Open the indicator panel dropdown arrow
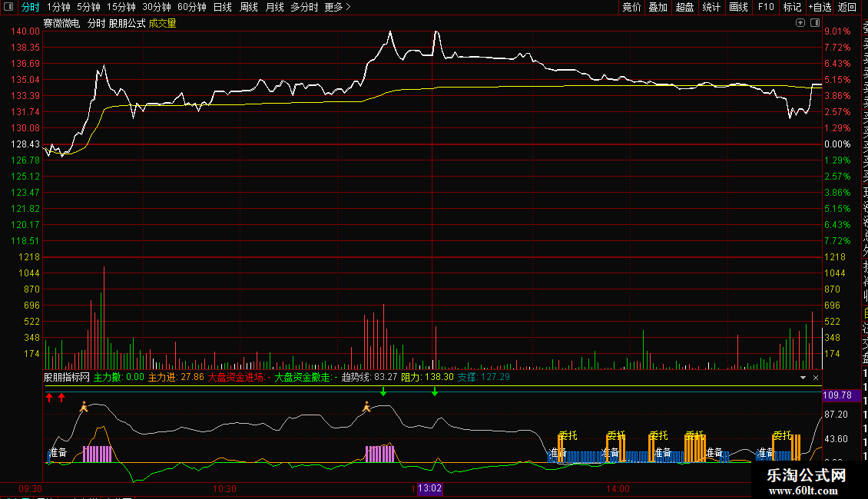The width and height of the screenshot is (868, 499). coord(803,378)
